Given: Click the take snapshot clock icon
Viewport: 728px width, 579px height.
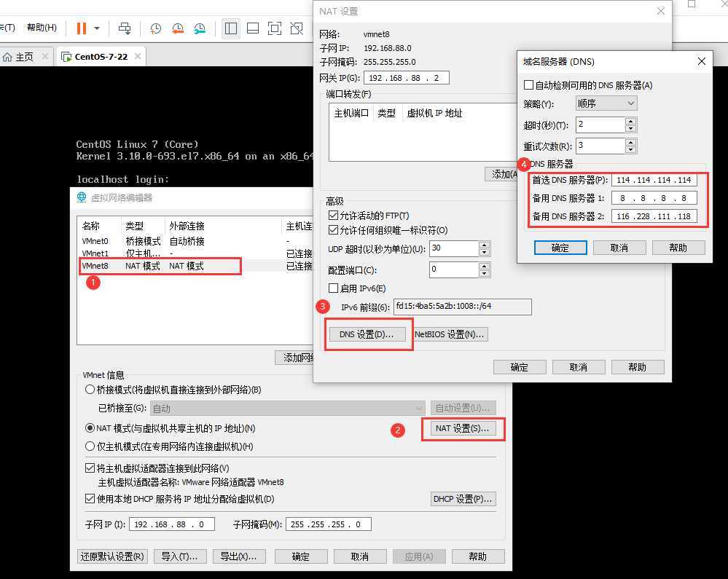Looking at the screenshot, I should (x=155, y=28).
